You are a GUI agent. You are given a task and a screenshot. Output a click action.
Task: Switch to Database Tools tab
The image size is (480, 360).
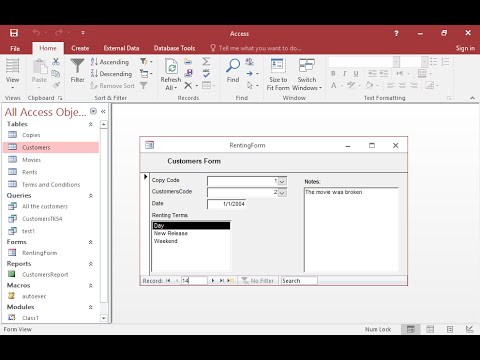pos(174,48)
